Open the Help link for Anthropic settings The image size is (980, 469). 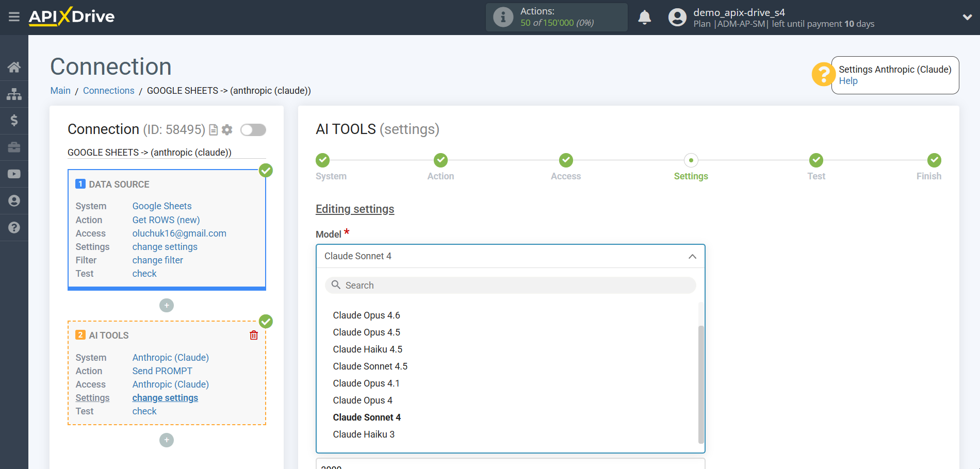pos(848,81)
